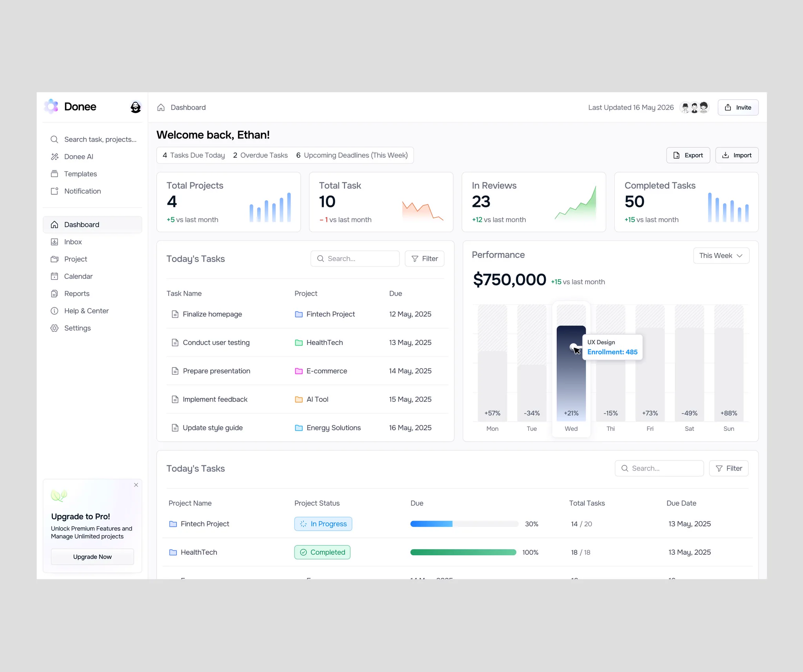
Task: Click the Project Status column header
Action: (317, 503)
